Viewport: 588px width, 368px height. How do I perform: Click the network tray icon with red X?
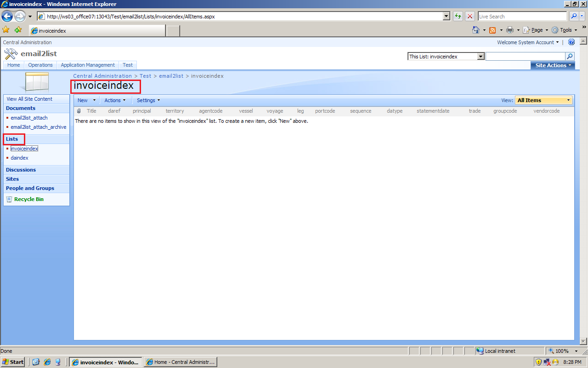pos(547,362)
